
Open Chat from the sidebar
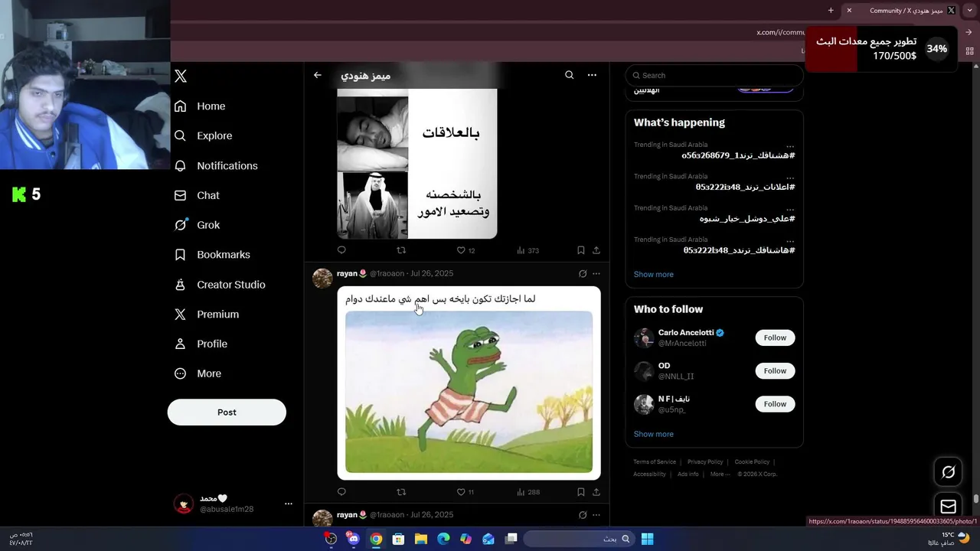click(197, 195)
